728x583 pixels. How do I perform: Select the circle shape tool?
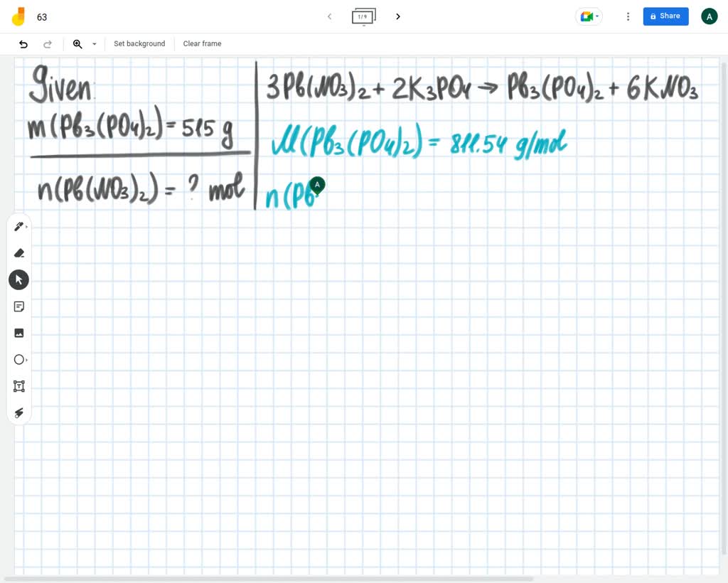coord(19,360)
